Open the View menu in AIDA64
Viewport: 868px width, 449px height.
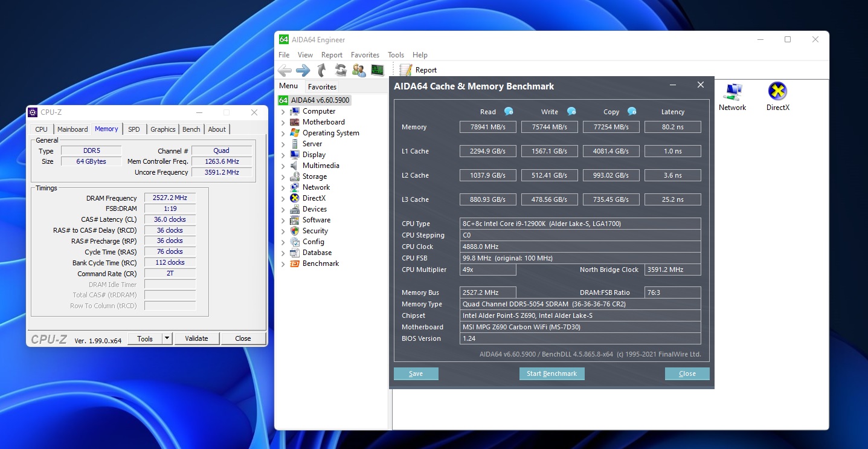(305, 55)
